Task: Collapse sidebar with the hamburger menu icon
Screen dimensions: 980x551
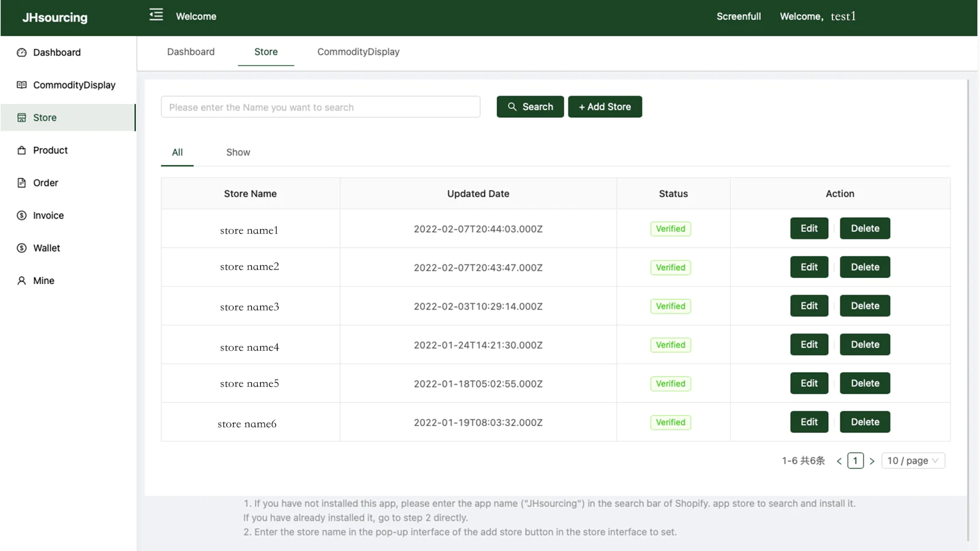Action: 156,15
